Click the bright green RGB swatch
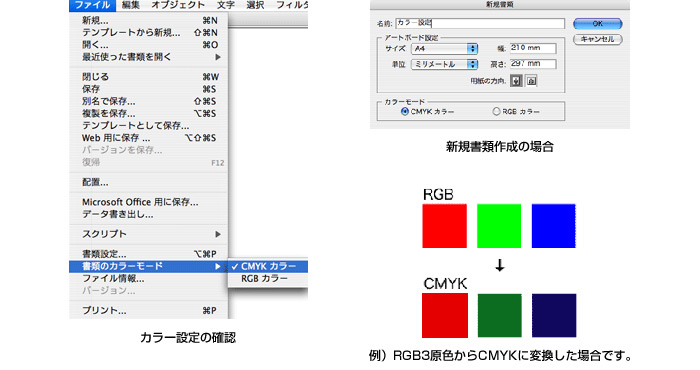 click(x=499, y=226)
